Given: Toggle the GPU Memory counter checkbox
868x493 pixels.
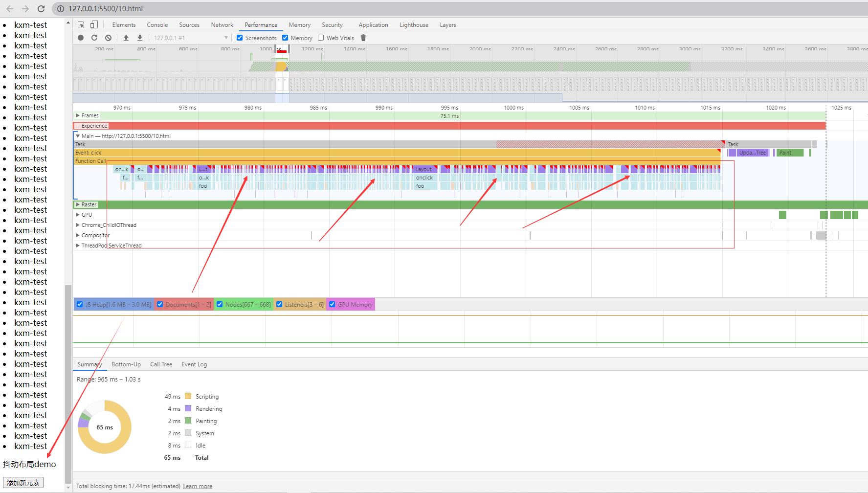Looking at the screenshot, I should (332, 304).
